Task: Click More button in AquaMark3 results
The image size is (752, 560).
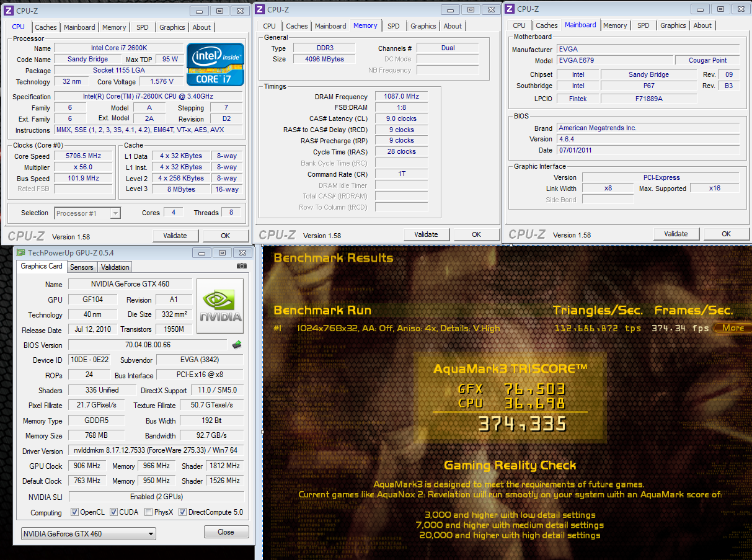Action: 733,328
